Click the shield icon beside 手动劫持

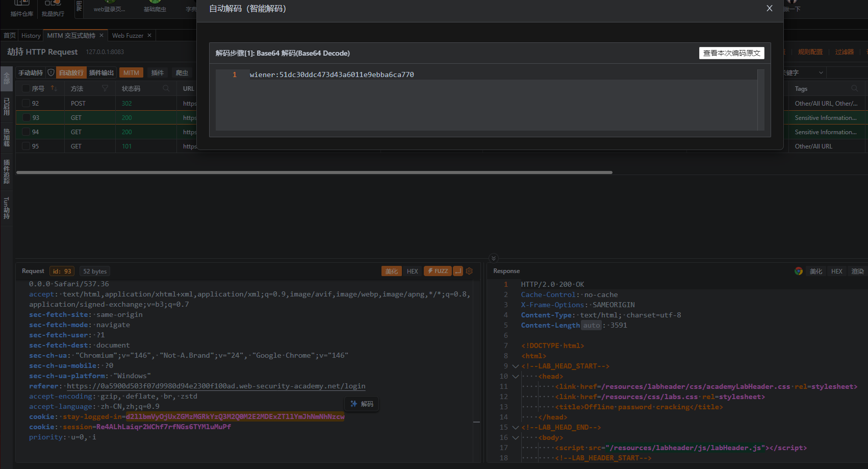coord(50,73)
